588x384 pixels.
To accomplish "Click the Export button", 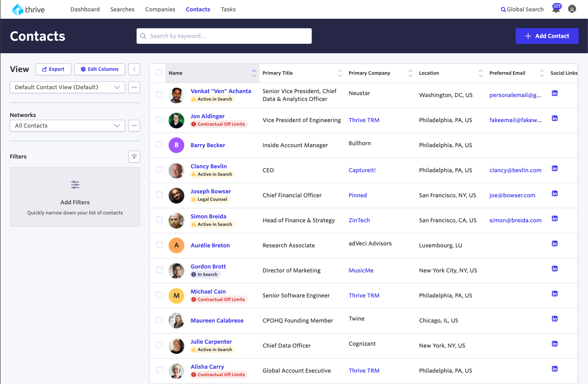I will coord(53,69).
